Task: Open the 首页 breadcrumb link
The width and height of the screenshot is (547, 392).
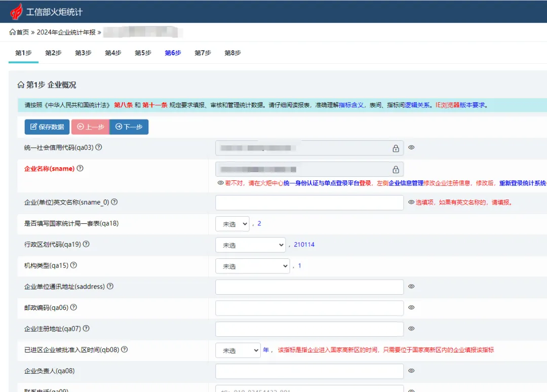Action: pyautogui.click(x=23, y=32)
